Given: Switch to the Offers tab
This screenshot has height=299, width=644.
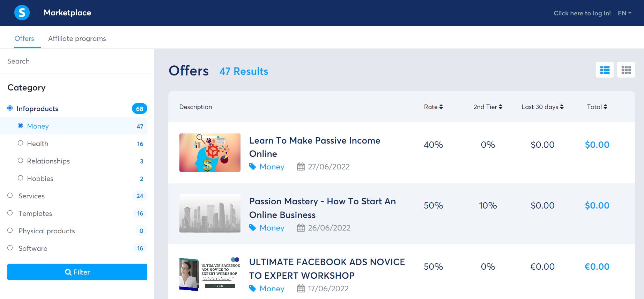Looking at the screenshot, I should [24, 38].
